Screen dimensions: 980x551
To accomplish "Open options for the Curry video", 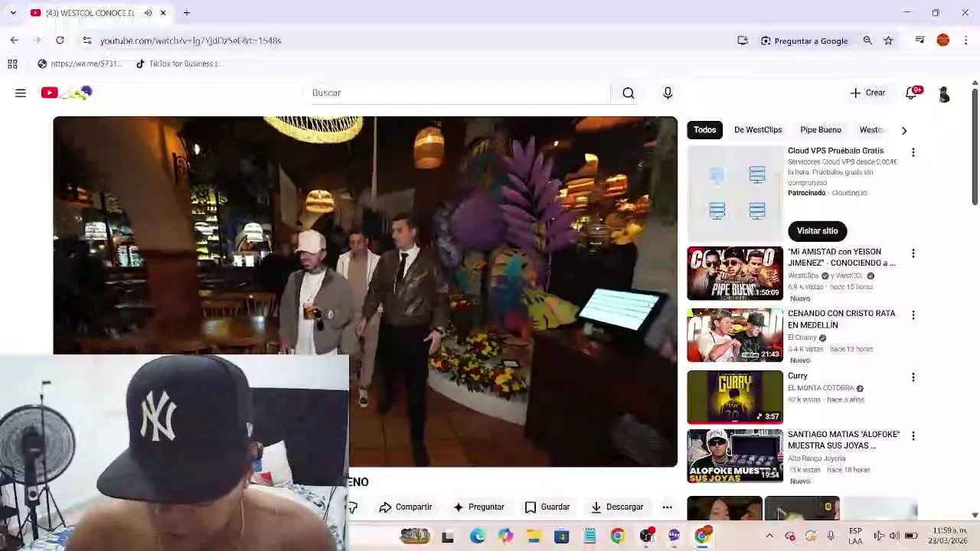I will coord(913,377).
